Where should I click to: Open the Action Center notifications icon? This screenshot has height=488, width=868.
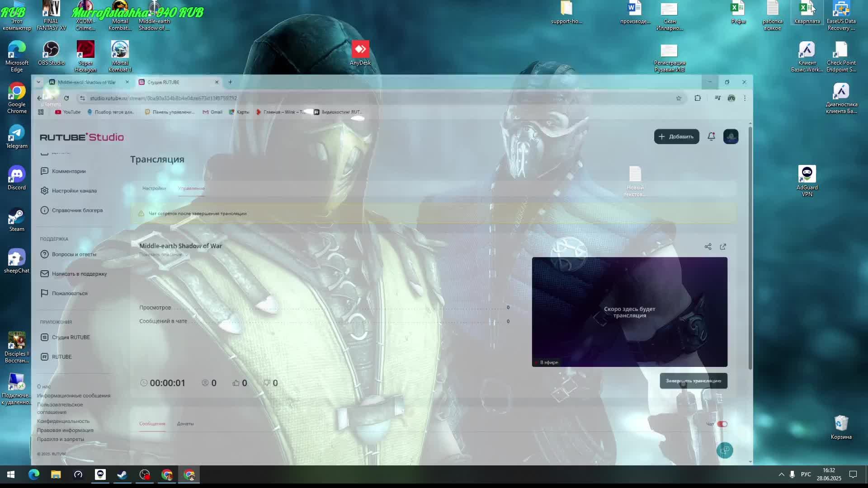(853, 474)
